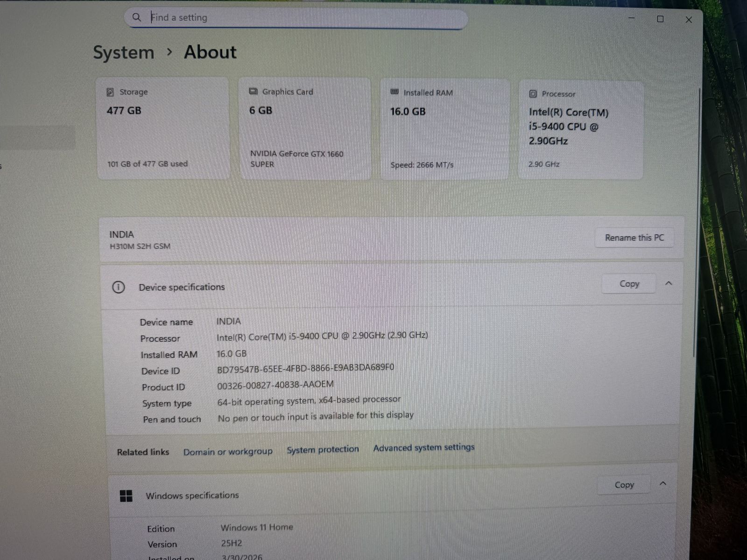
Task: Copy the device specifications
Action: tap(629, 284)
